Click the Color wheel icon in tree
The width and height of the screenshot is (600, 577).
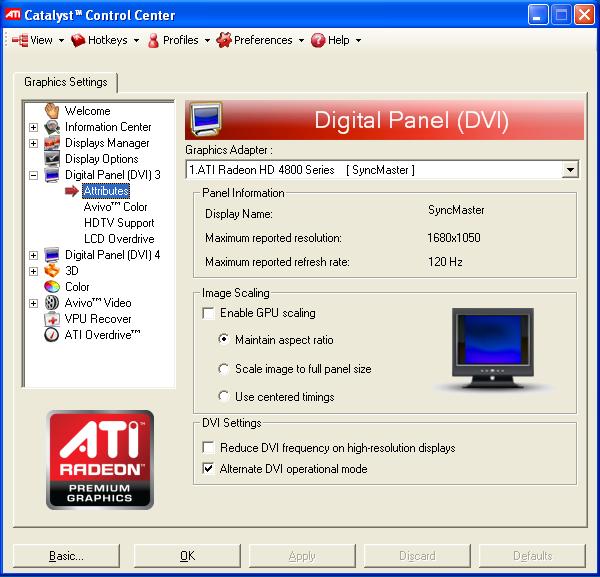(x=52, y=287)
